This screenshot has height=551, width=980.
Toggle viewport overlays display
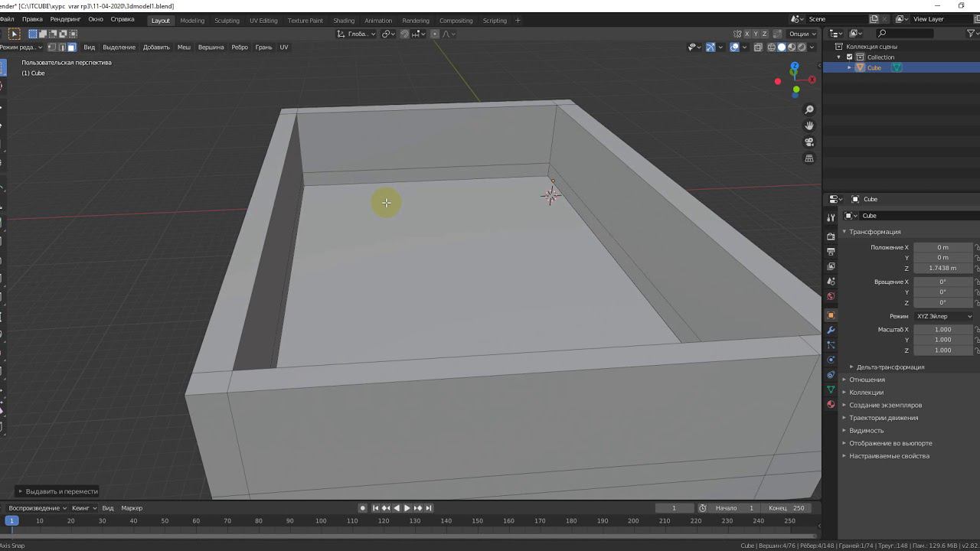pos(734,47)
